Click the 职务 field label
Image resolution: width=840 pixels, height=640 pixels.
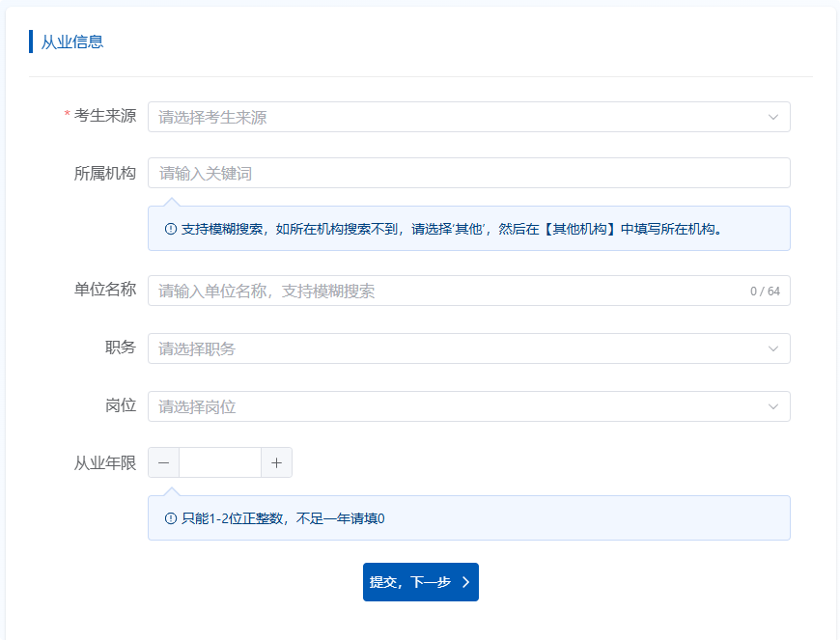pos(121,348)
